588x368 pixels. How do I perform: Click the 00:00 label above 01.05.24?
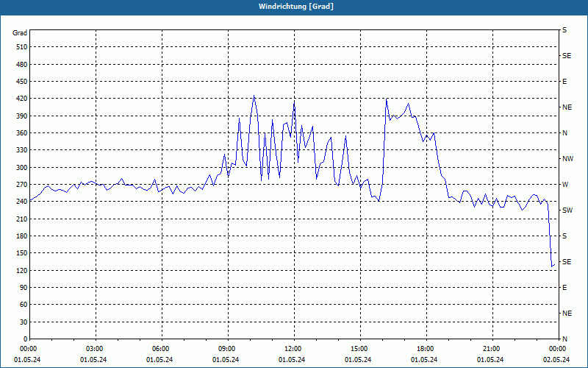[x=28, y=349]
